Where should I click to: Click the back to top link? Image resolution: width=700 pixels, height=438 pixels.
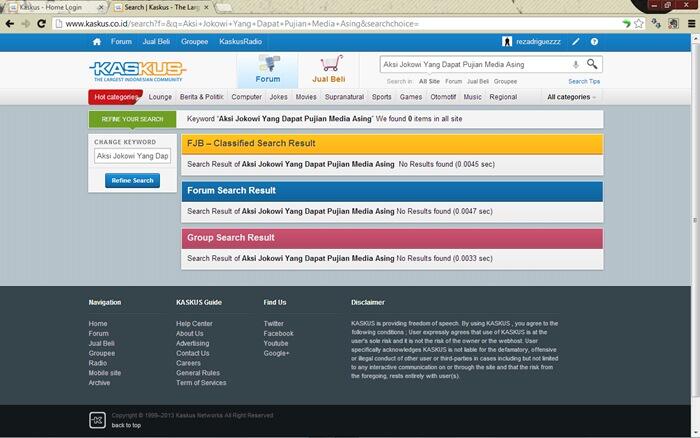click(126, 425)
